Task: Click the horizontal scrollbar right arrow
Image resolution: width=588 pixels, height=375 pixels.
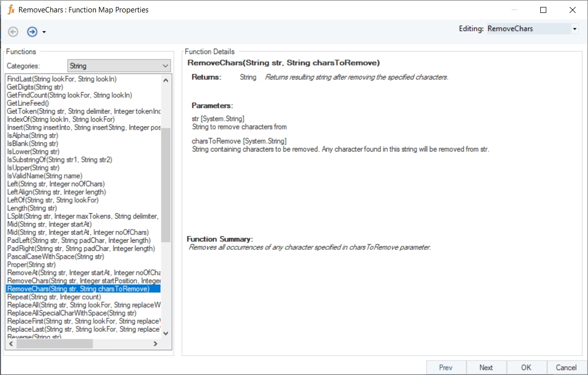Action: 155,344
